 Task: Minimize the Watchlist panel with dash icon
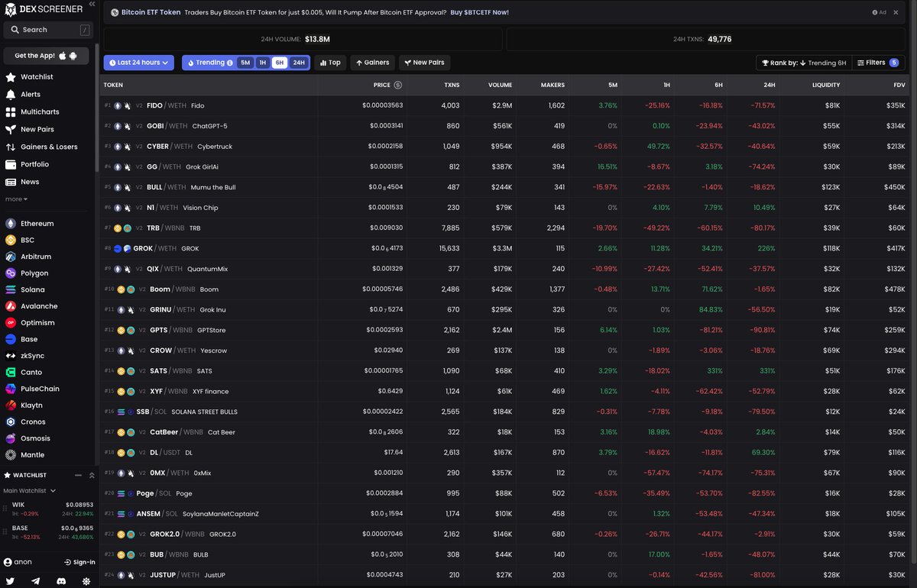tap(77, 475)
